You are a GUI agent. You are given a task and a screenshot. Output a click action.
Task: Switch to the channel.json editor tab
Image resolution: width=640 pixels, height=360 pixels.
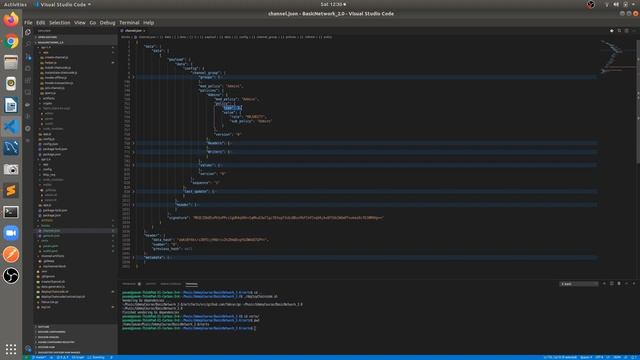pos(133,31)
